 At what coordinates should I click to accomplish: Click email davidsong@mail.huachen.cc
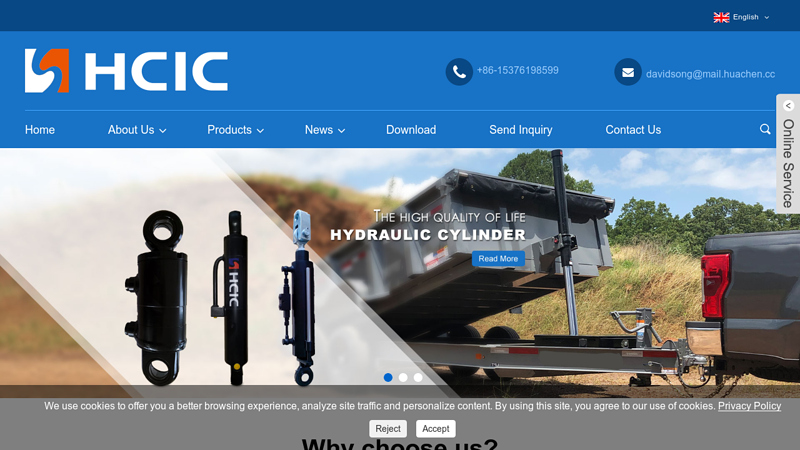tap(710, 74)
